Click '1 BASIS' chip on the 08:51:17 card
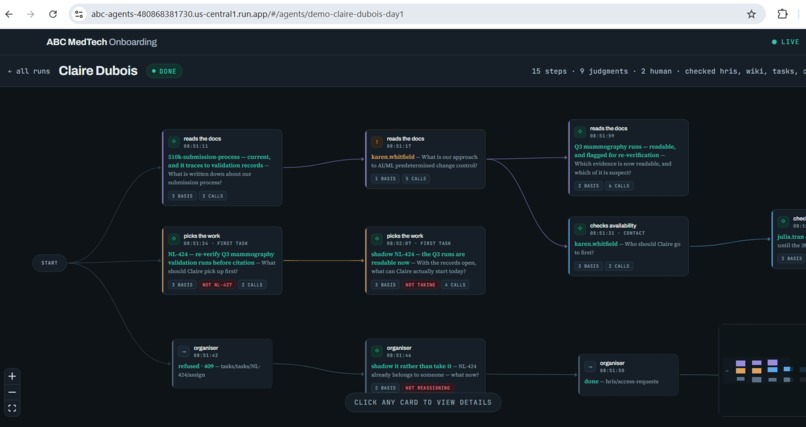This screenshot has height=427, width=806. (385, 179)
